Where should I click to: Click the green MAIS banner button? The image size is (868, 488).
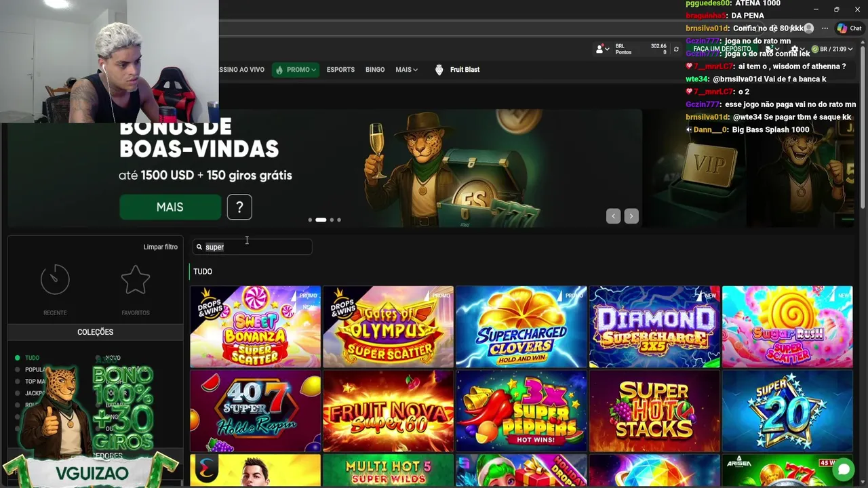click(x=170, y=207)
